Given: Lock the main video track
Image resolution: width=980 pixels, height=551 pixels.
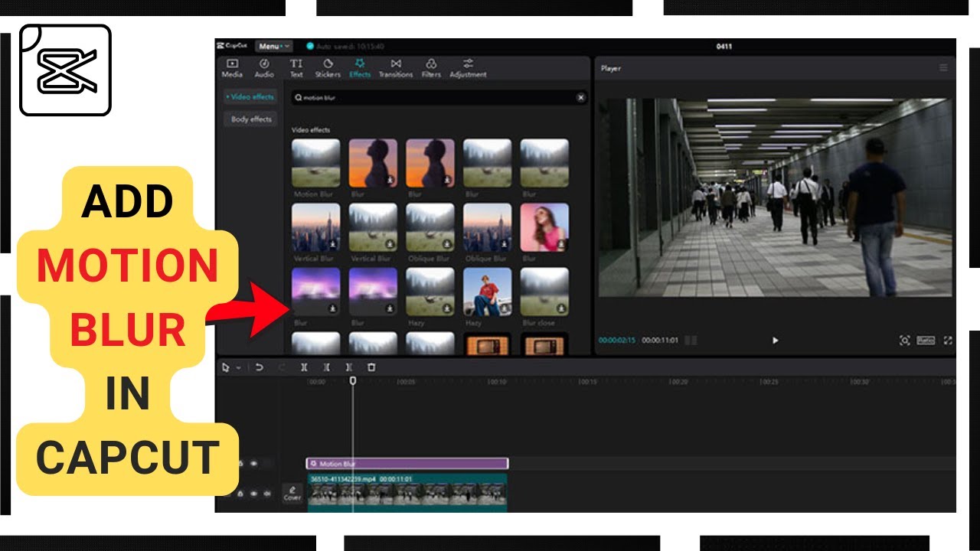Looking at the screenshot, I should click(x=240, y=494).
